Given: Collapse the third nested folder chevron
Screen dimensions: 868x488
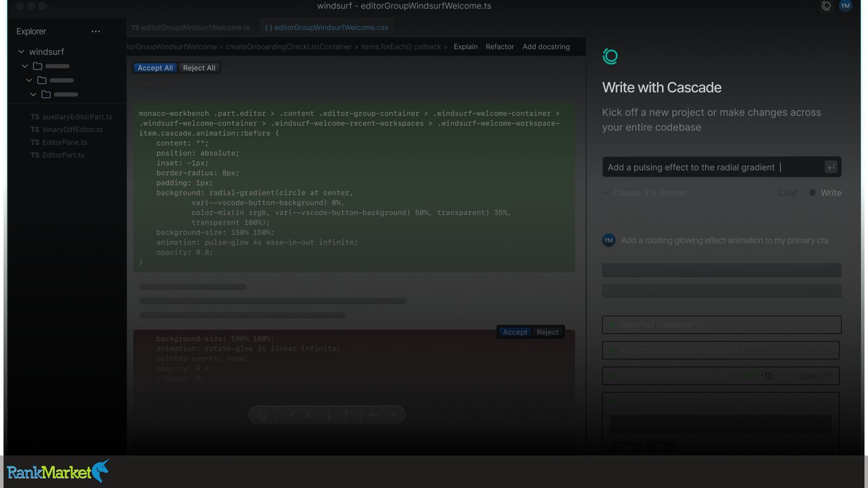Looking at the screenshot, I should pos(34,95).
